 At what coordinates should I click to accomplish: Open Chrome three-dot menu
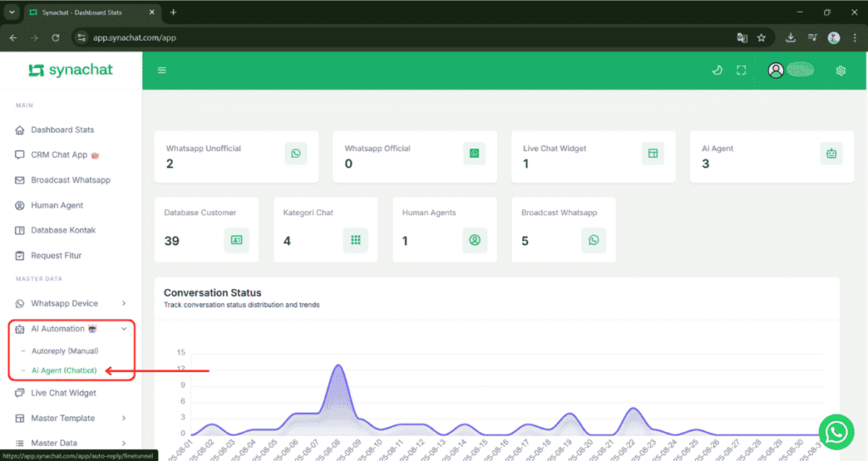click(x=854, y=37)
